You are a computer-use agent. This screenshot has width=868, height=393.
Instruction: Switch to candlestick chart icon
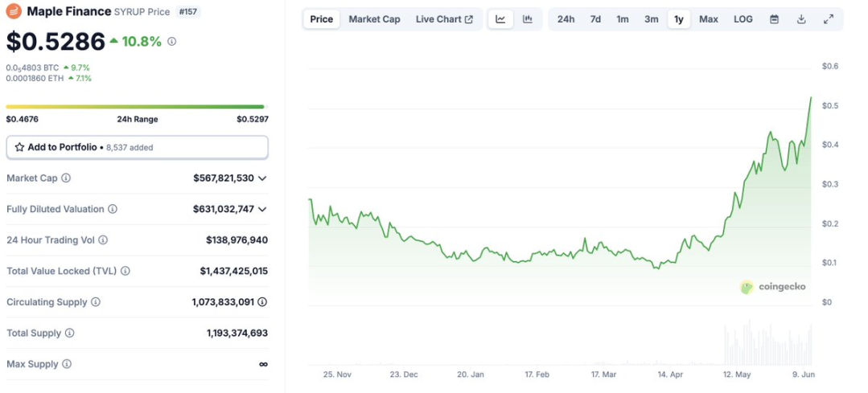click(x=528, y=19)
